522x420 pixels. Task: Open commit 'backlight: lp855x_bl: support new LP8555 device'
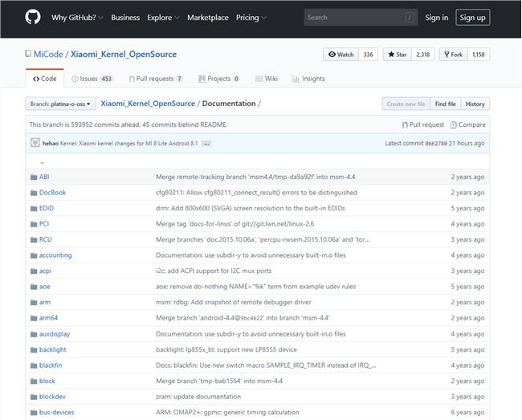click(x=226, y=350)
